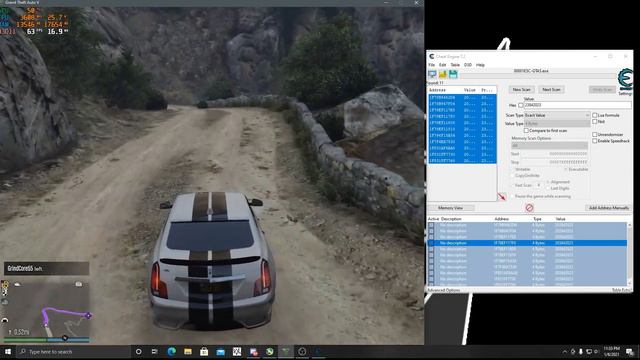
Task: Click Add Address Manually button
Action: 608,208
